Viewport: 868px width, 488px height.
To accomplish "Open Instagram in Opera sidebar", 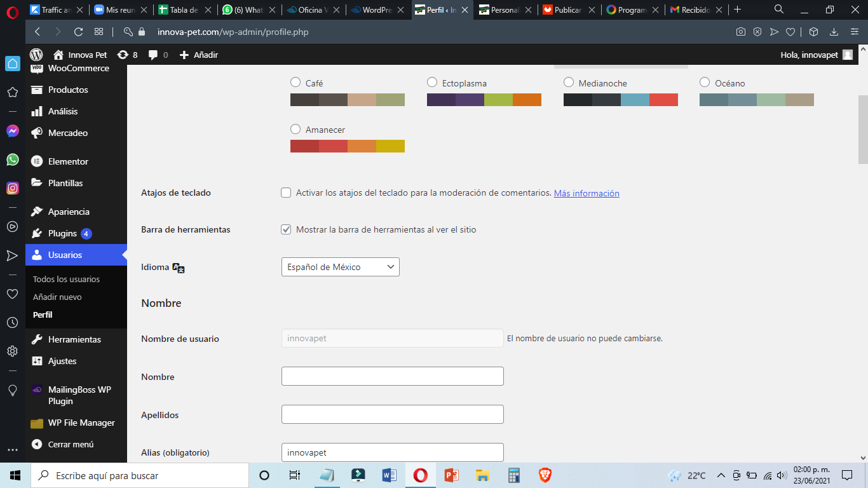I will click(13, 188).
